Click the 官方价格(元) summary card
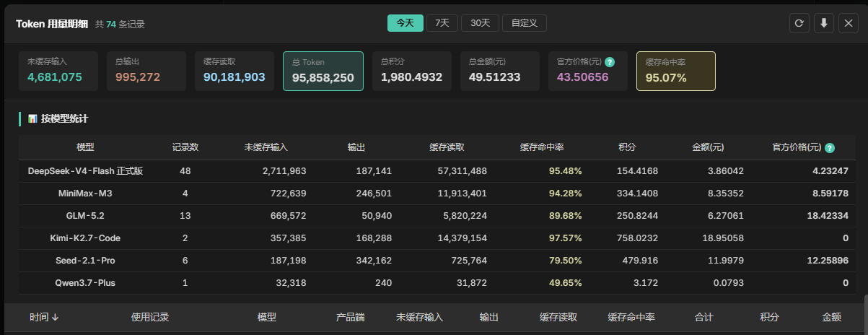The image size is (868, 335). [x=588, y=71]
